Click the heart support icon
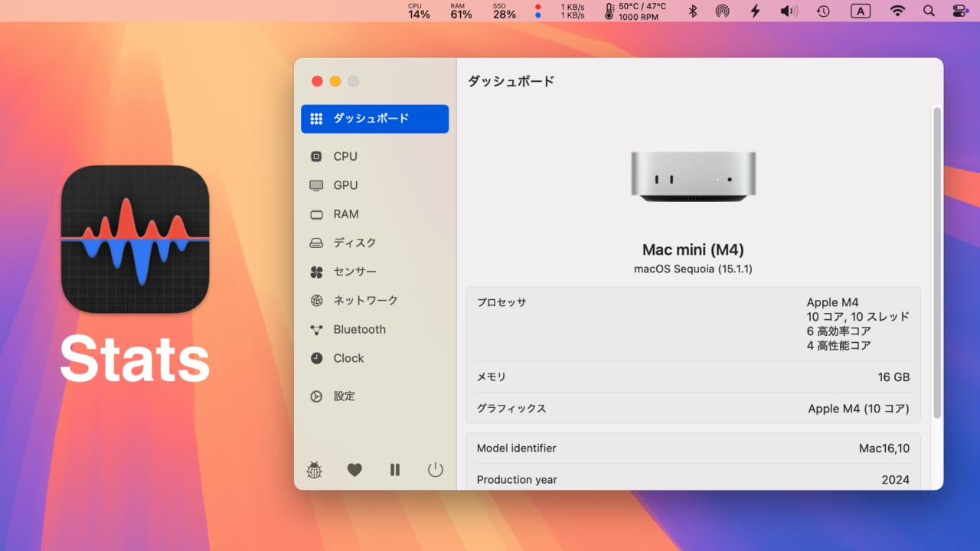The image size is (980, 551). coord(354,470)
